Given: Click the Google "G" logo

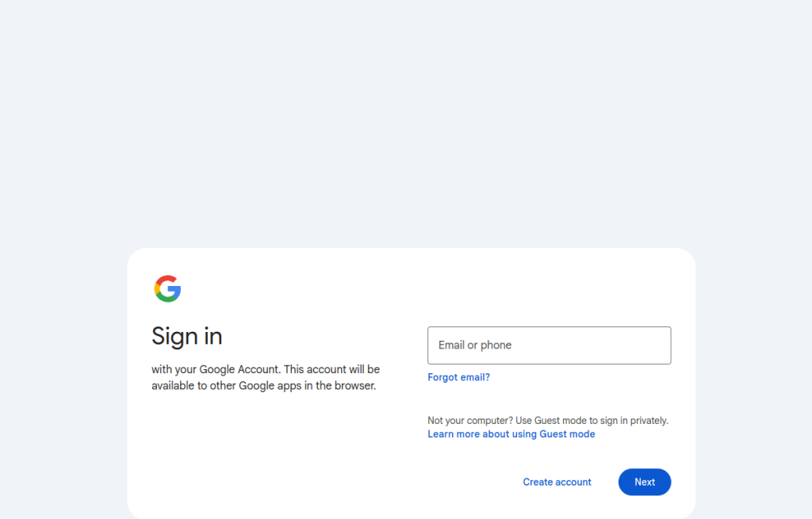Looking at the screenshot, I should pyautogui.click(x=167, y=289).
